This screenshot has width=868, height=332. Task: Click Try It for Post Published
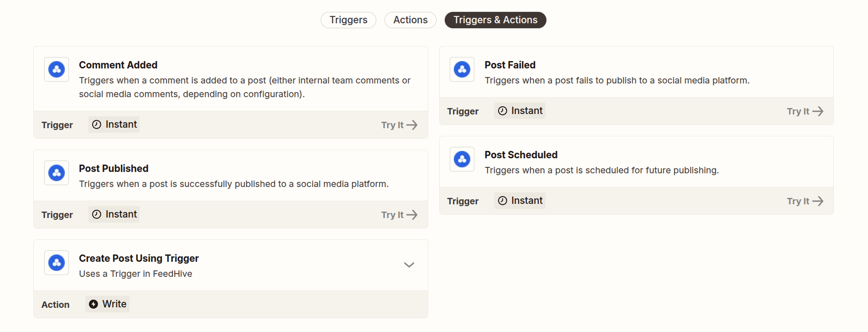tap(399, 215)
